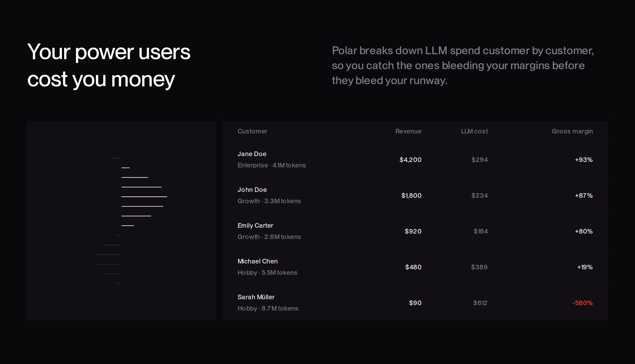Click the longest bright bar in the chart

(x=144, y=197)
